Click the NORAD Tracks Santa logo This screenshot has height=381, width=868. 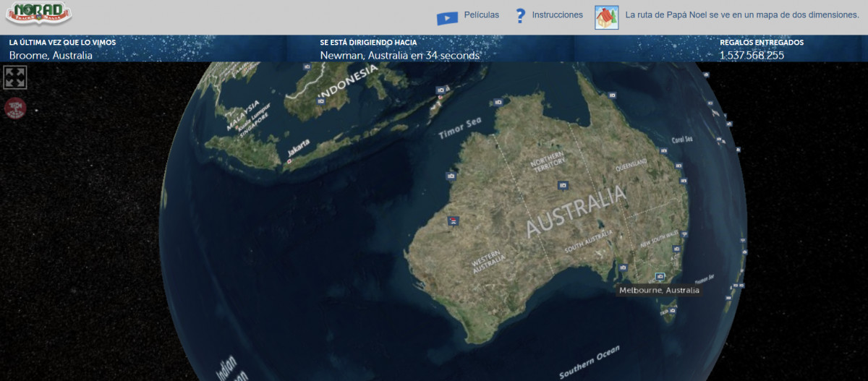coord(38,13)
